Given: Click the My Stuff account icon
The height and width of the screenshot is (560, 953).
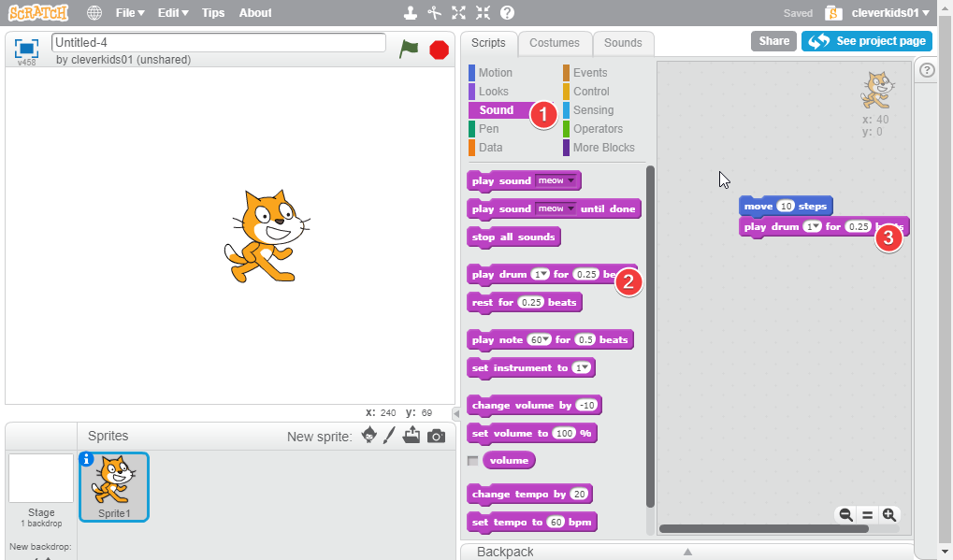Looking at the screenshot, I should point(833,13).
